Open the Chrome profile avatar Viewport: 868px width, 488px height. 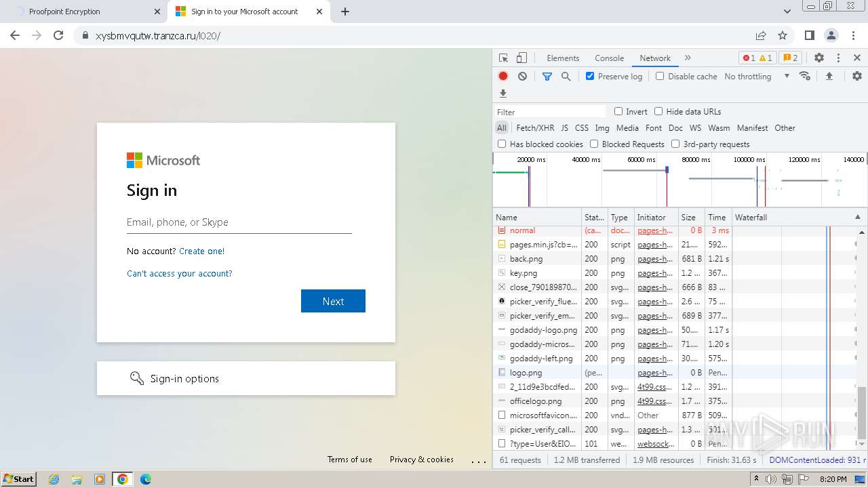click(831, 35)
